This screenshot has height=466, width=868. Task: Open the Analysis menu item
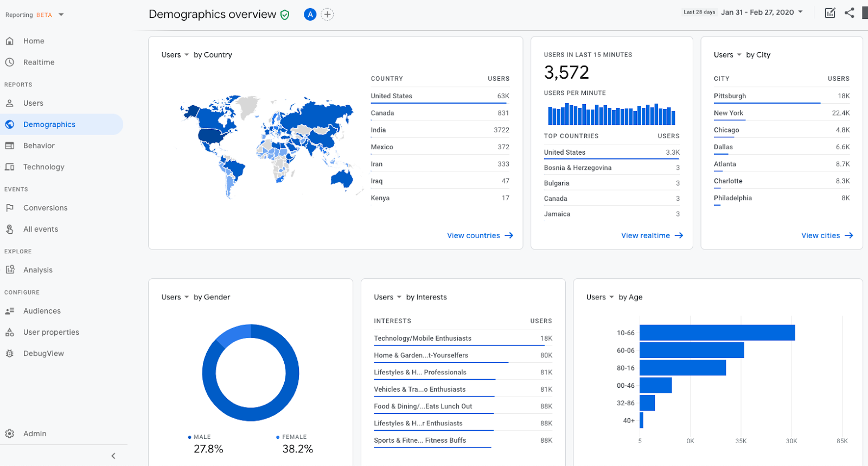38,270
